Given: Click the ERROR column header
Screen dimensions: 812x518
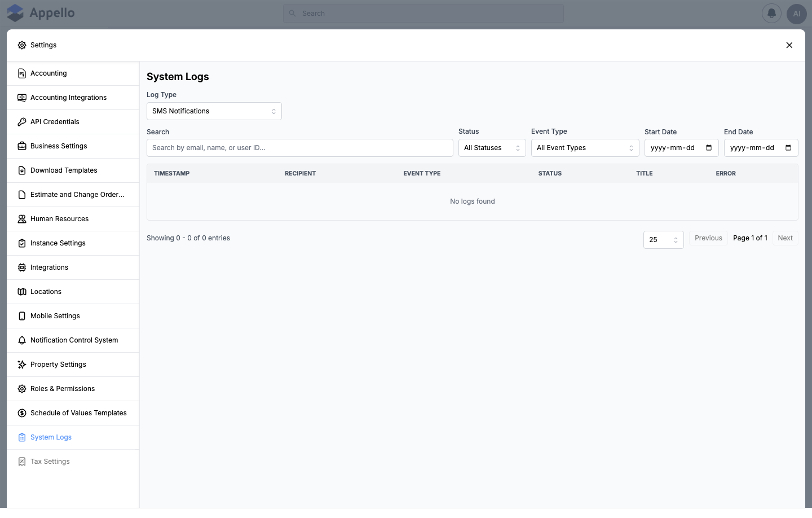Looking at the screenshot, I should (726, 173).
